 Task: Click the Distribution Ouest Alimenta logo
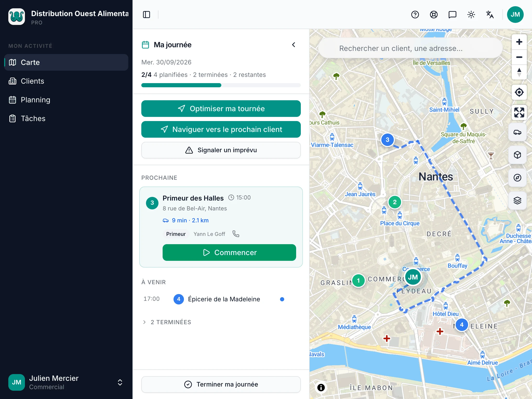pos(17,17)
